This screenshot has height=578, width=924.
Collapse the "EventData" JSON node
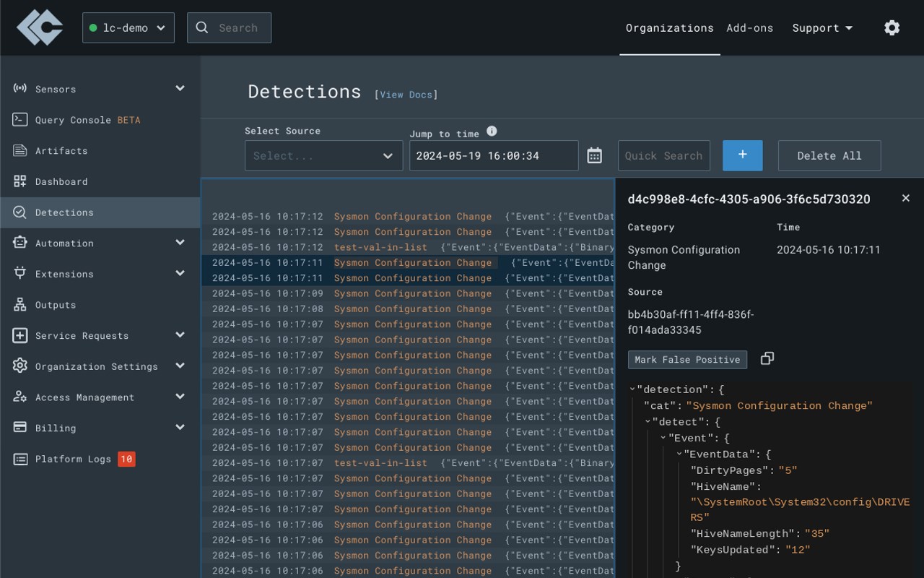pos(679,454)
